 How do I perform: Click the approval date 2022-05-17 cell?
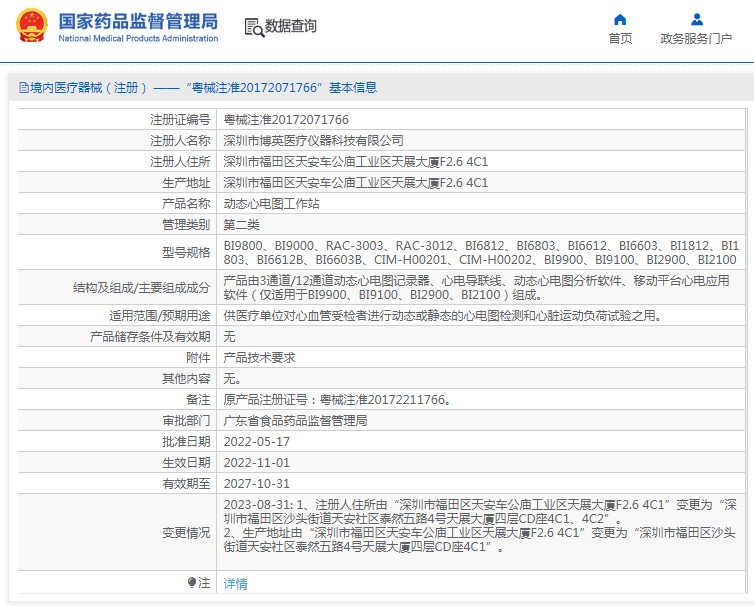(256, 441)
